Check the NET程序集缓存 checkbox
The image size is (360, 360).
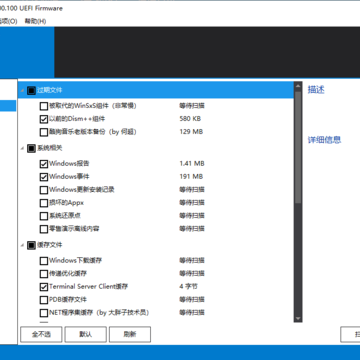pyautogui.click(x=44, y=313)
